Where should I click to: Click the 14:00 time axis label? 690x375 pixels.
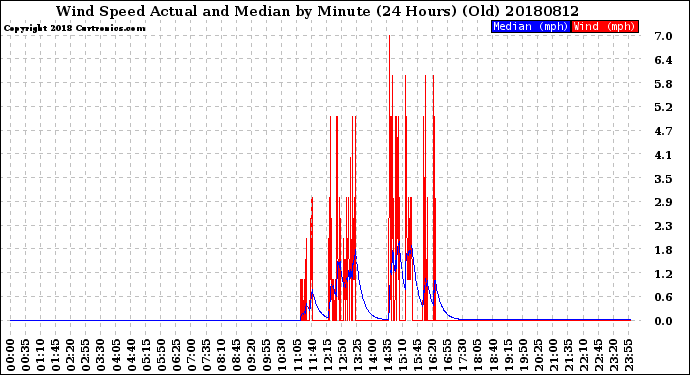(x=372, y=355)
